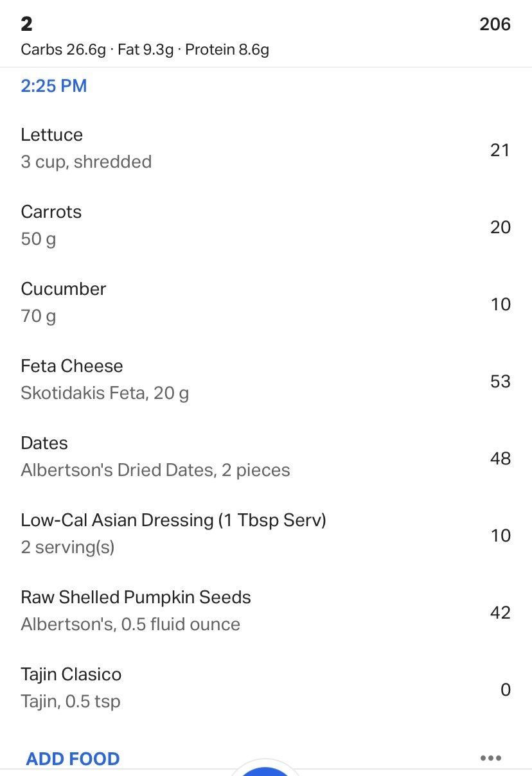Screen dimensions: 532x776
Task: Open the 2:25 PM timestamp
Action: click(x=54, y=86)
